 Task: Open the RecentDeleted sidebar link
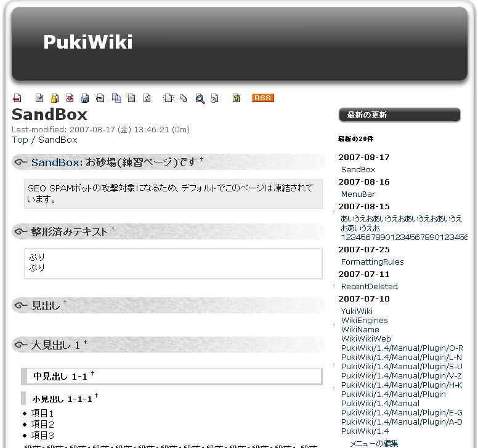(369, 287)
